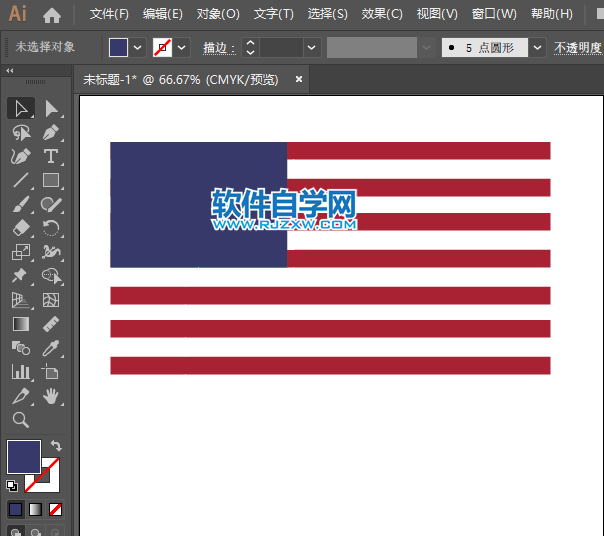Select the Slice tool
Viewport: 604px width, 536px height.
pyautogui.click(x=21, y=396)
